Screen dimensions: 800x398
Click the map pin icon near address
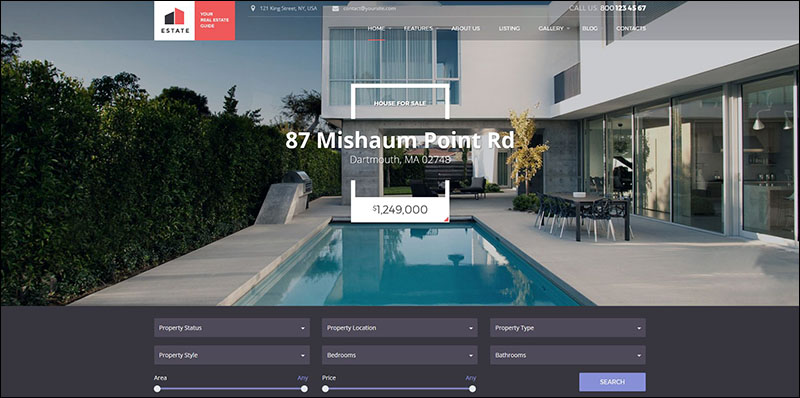click(253, 8)
